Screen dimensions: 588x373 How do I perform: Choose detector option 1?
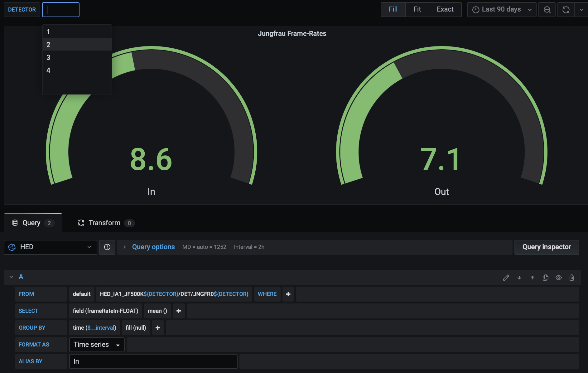pyautogui.click(x=77, y=32)
